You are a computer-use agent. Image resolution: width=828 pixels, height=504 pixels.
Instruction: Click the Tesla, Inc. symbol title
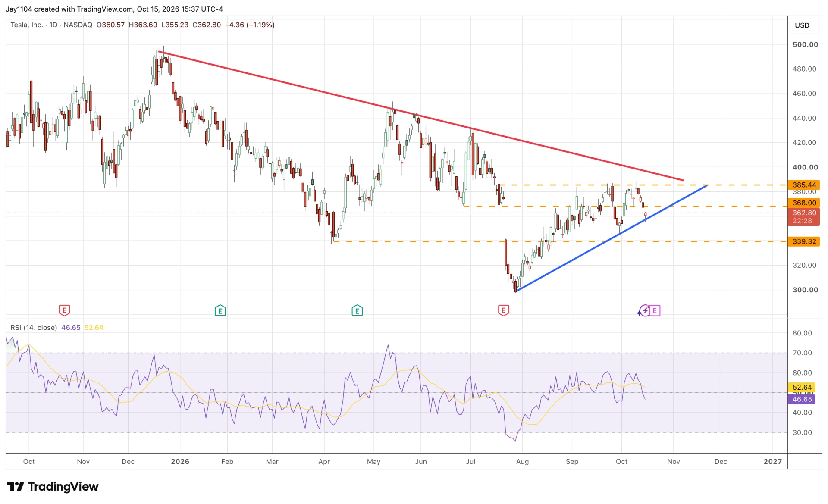point(26,25)
